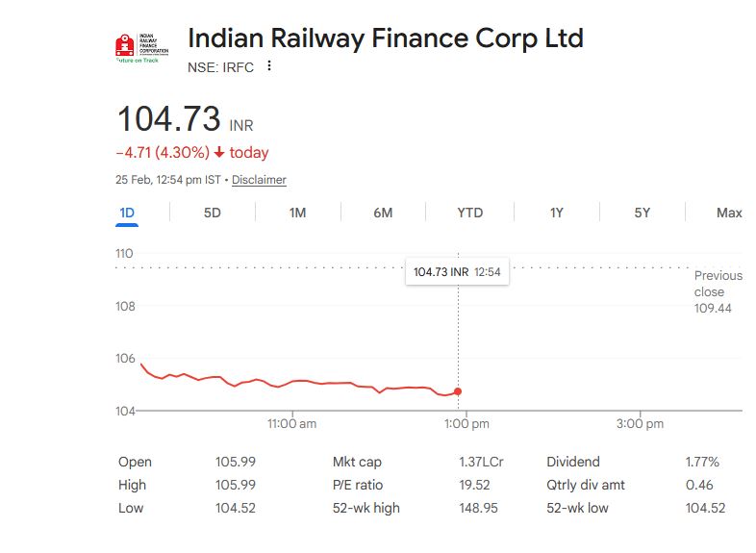This screenshot has height=553, width=756.
Task: Show the Max time range chart
Action: click(728, 213)
